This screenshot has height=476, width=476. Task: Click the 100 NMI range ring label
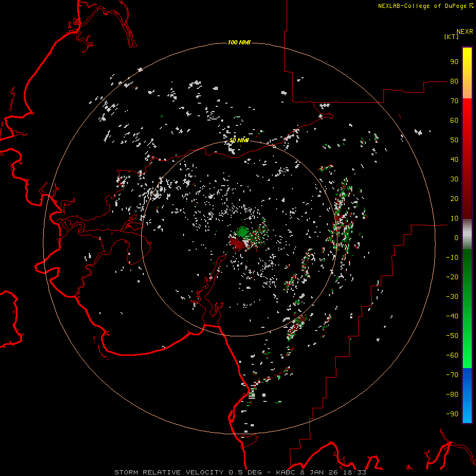(239, 42)
